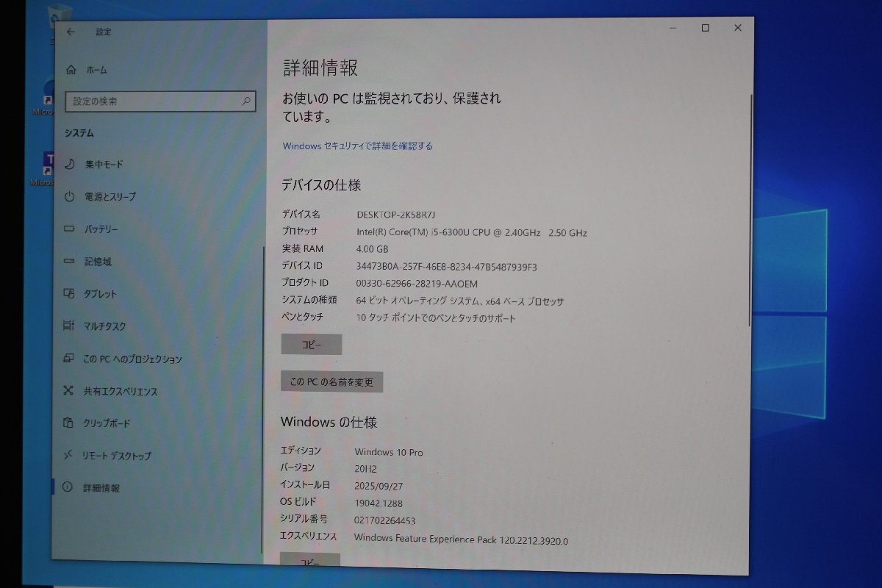Close the Settings window
This screenshot has height=588, width=882.
tap(737, 28)
